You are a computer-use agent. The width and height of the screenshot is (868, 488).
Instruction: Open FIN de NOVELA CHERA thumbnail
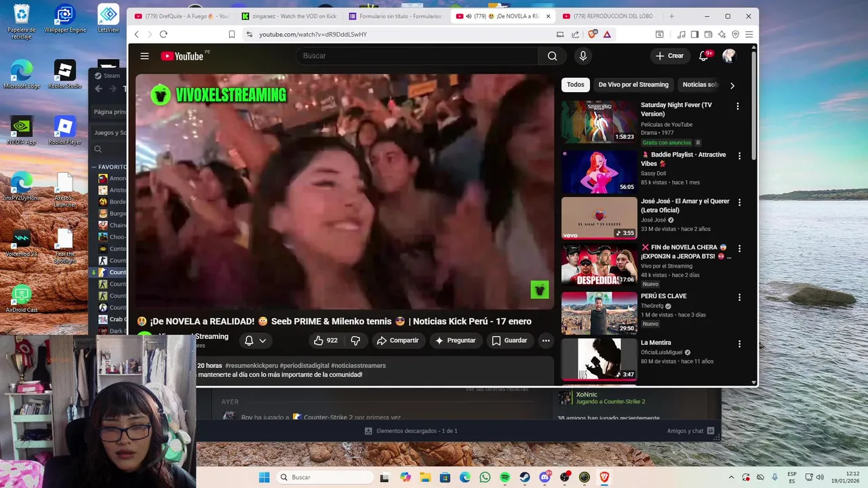pyautogui.click(x=599, y=265)
